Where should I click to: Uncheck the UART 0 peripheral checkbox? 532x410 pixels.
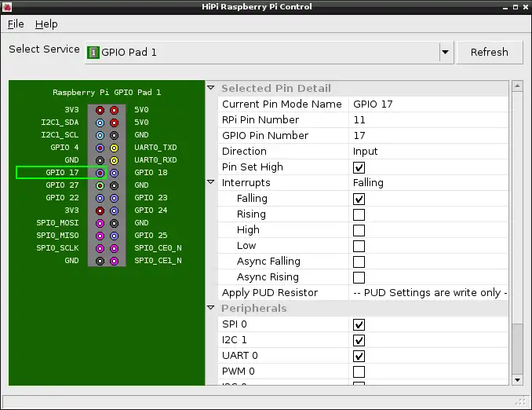click(359, 356)
